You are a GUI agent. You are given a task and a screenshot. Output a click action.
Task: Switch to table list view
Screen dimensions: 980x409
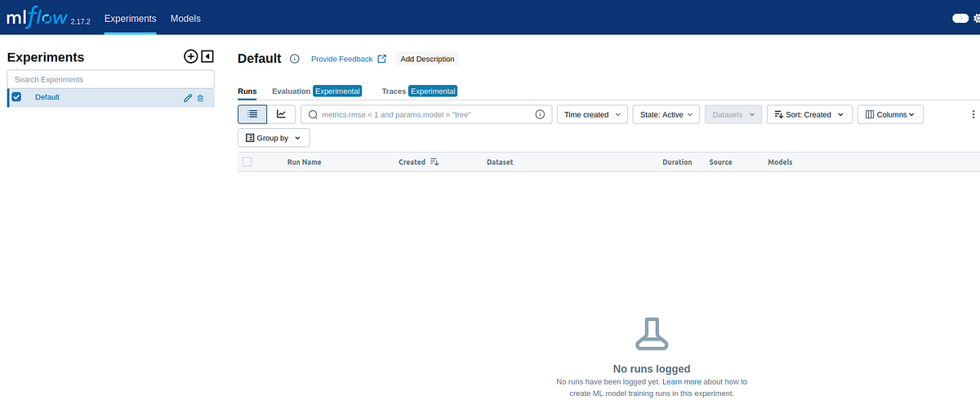tap(252, 114)
